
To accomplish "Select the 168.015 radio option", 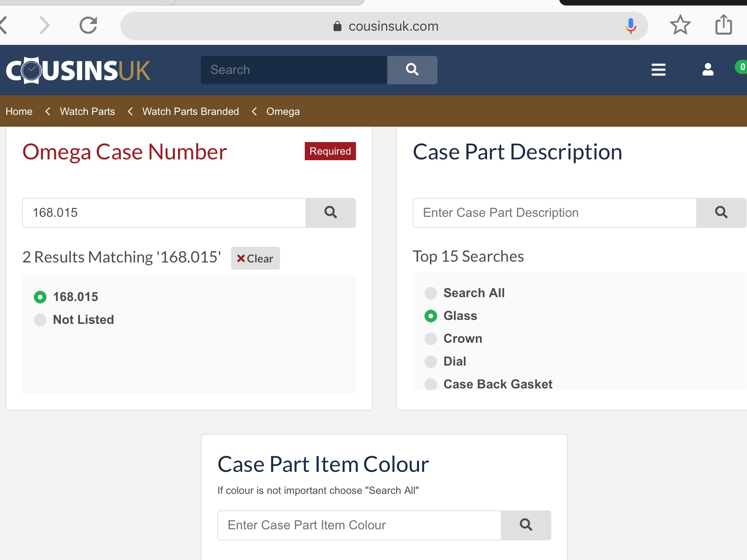I will point(40,297).
